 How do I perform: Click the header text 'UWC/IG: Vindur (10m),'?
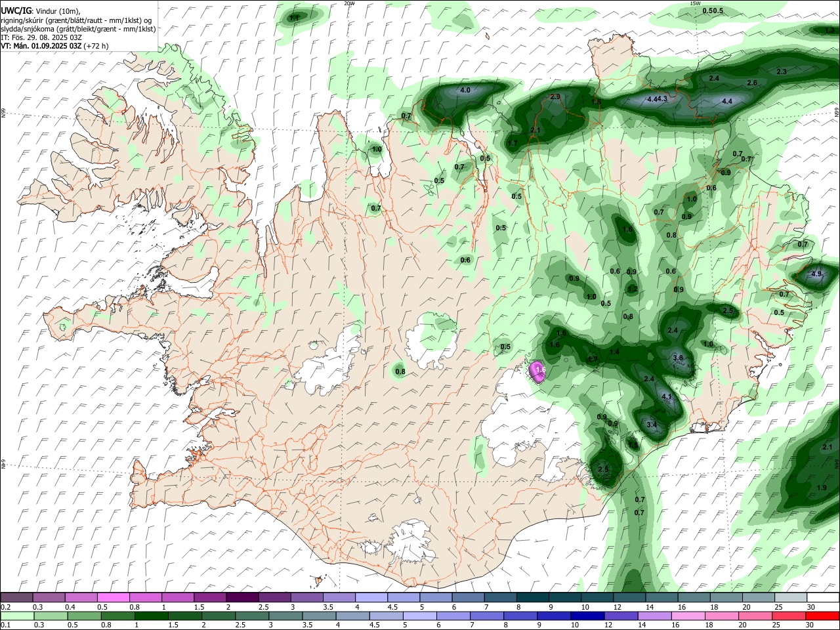pos(40,11)
